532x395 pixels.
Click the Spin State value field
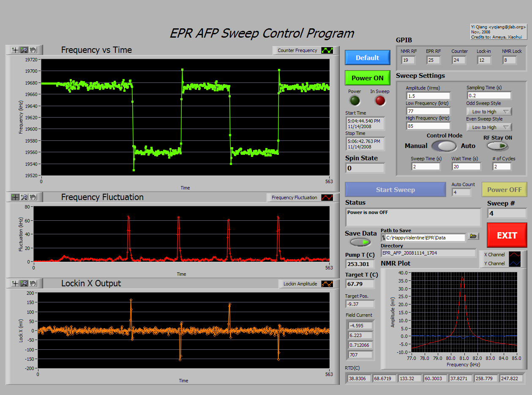365,168
